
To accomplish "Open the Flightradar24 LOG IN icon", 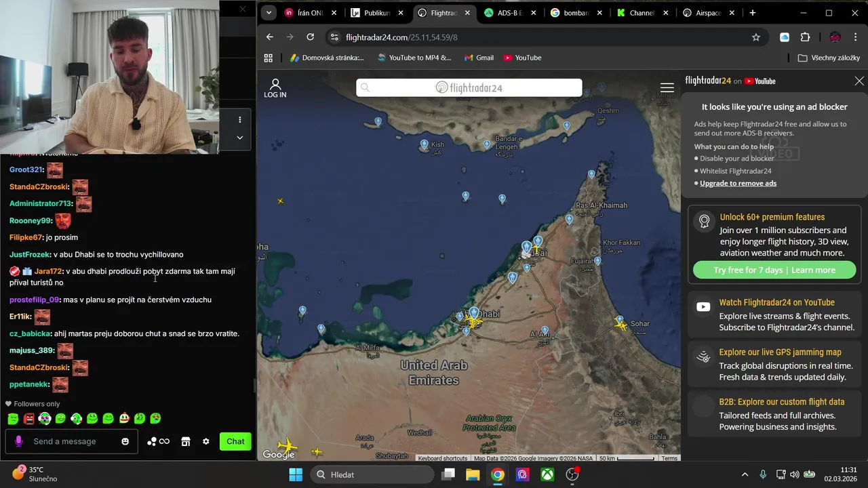I will click(x=275, y=88).
